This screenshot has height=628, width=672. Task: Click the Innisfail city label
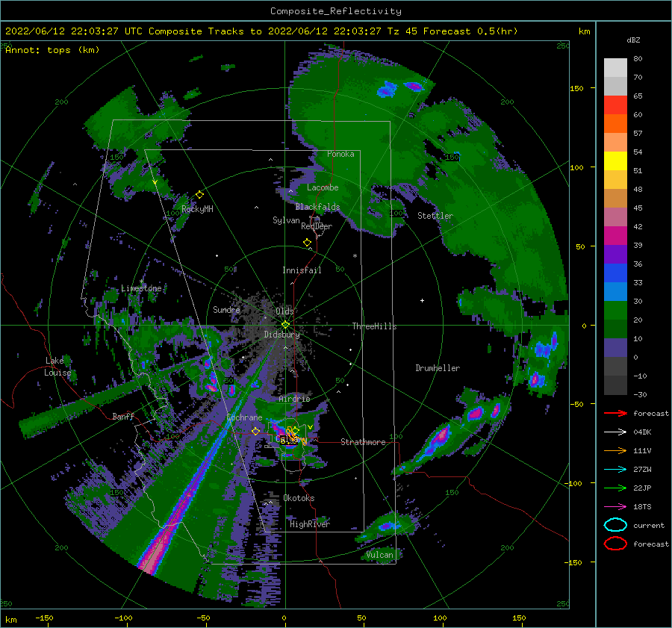point(302,270)
